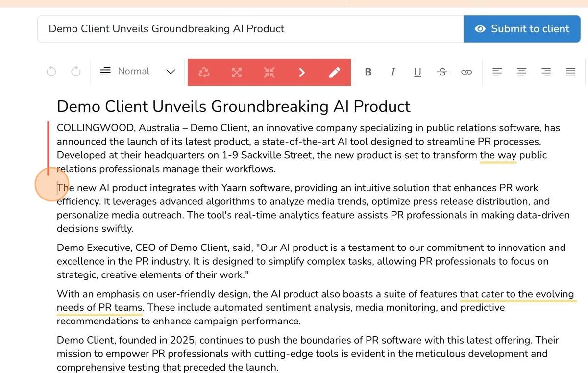Toggle italic formatting

tap(392, 72)
